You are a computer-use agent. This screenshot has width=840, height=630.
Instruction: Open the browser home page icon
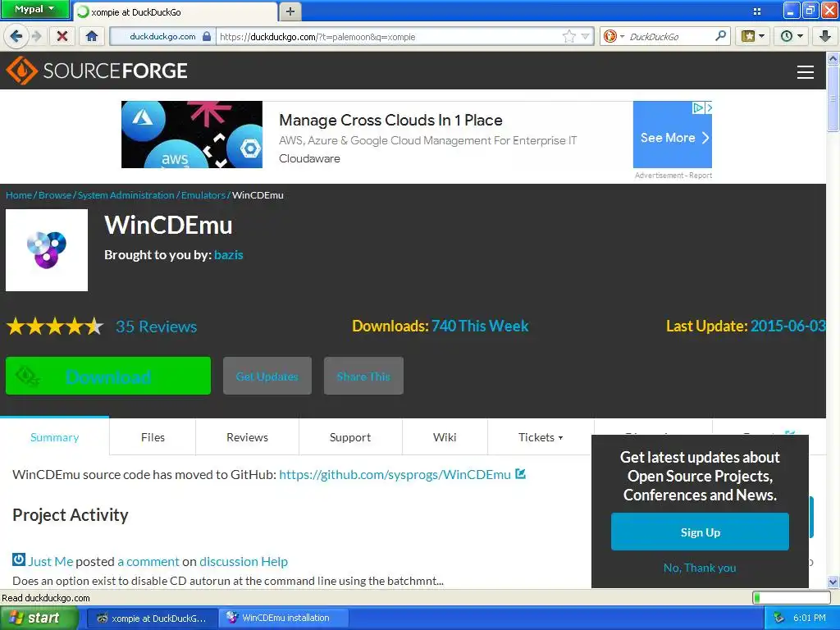pyautogui.click(x=92, y=36)
